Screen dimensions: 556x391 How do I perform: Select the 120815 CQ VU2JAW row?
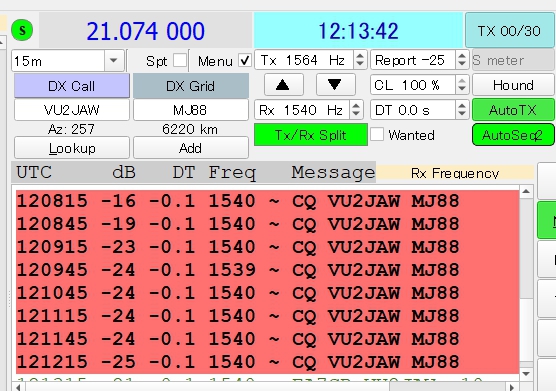coord(268,201)
